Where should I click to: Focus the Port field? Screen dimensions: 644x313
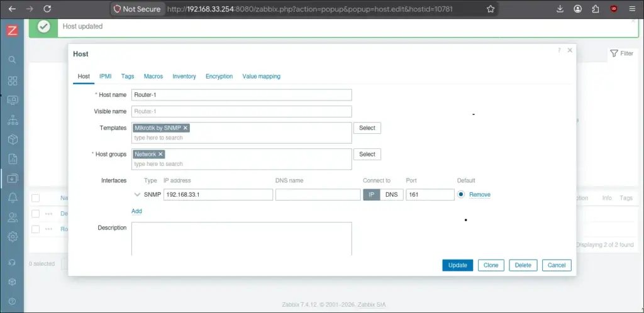pyautogui.click(x=430, y=194)
